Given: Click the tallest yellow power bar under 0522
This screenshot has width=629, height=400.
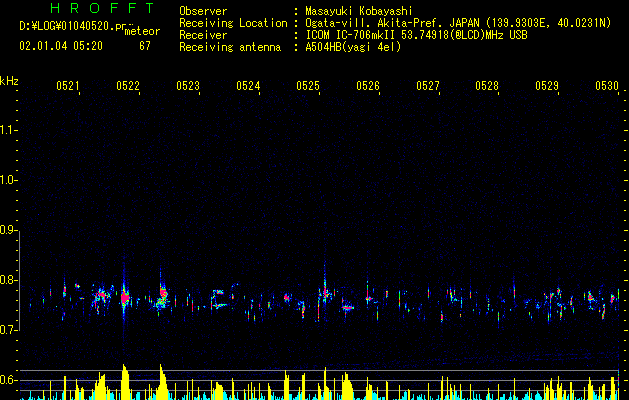Looking at the screenshot, I should tap(126, 382).
